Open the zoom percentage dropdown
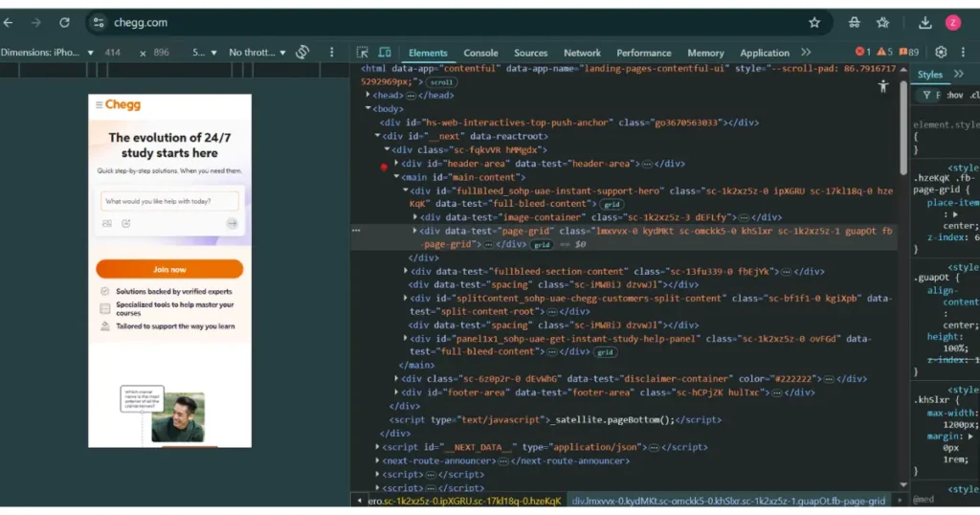 tap(205, 53)
